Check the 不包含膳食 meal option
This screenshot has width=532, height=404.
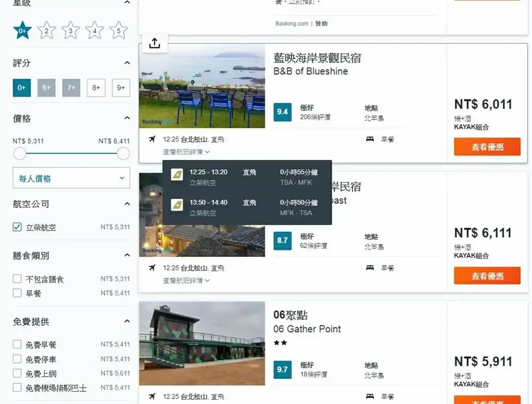pos(17,279)
